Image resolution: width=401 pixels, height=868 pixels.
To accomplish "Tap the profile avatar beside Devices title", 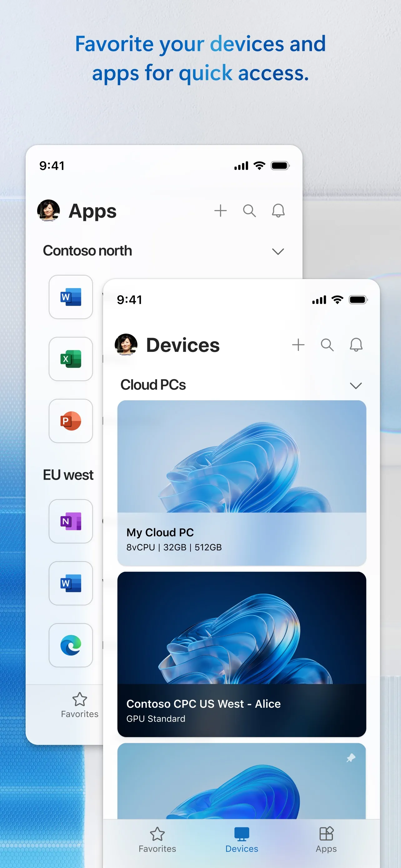I will click(x=126, y=344).
